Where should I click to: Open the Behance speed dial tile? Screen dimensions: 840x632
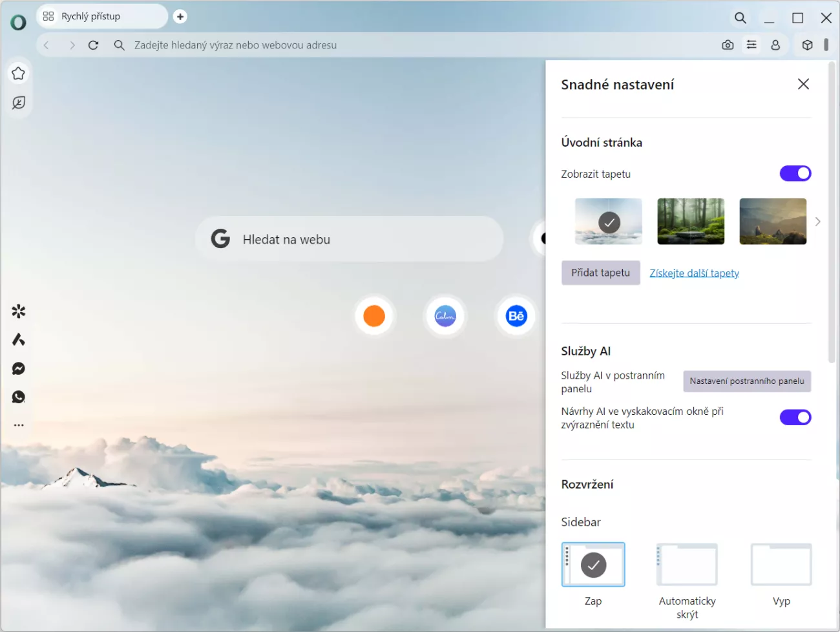coord(516,316)
